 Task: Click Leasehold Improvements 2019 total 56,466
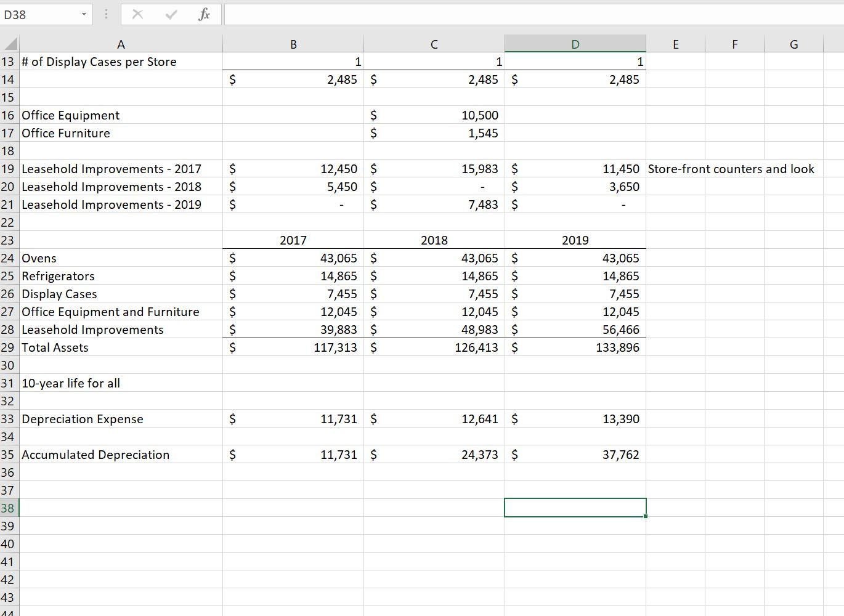(575, 330)
